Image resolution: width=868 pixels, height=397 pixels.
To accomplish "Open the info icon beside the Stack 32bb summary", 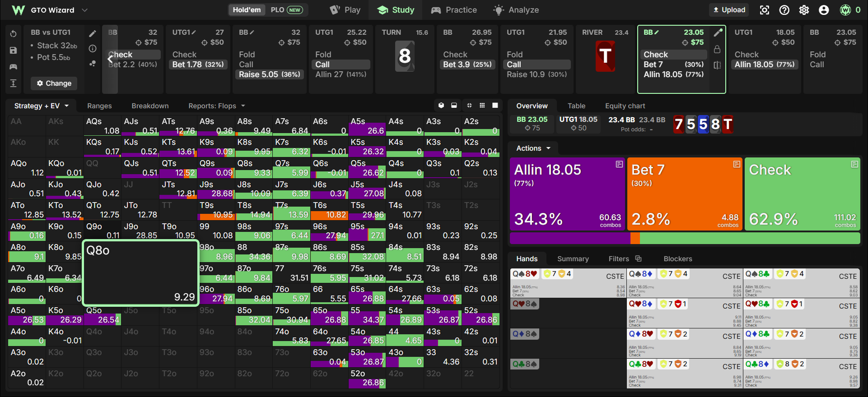I will [x=93, y=48].
